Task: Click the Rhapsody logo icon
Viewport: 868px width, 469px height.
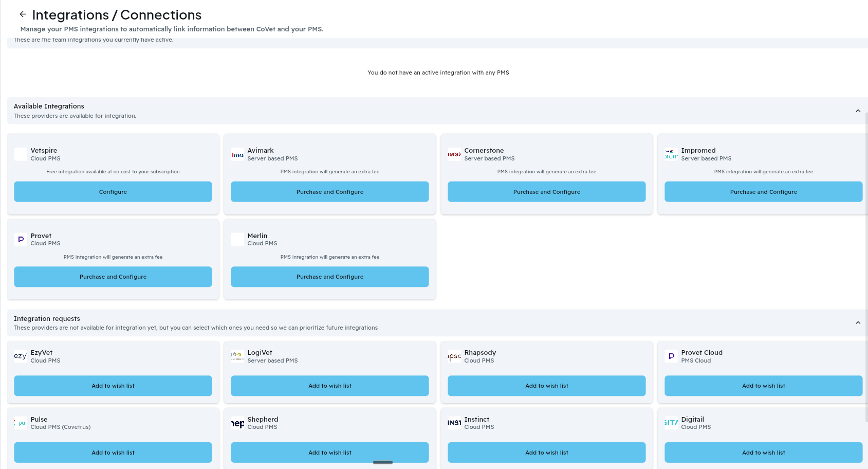Action: [454, 356]
